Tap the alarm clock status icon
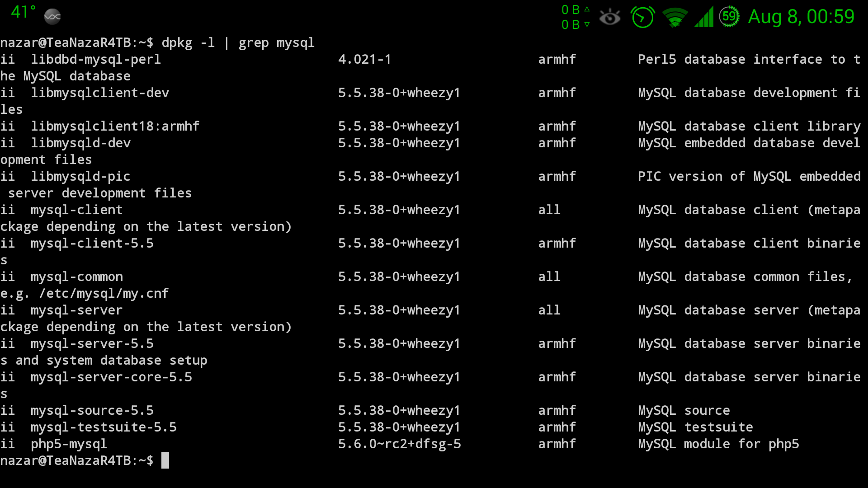This screenshot has width=868, height=488. 642,18
